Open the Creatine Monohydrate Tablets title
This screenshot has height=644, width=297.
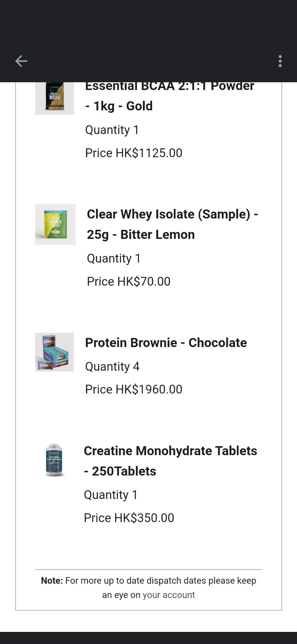170,461
